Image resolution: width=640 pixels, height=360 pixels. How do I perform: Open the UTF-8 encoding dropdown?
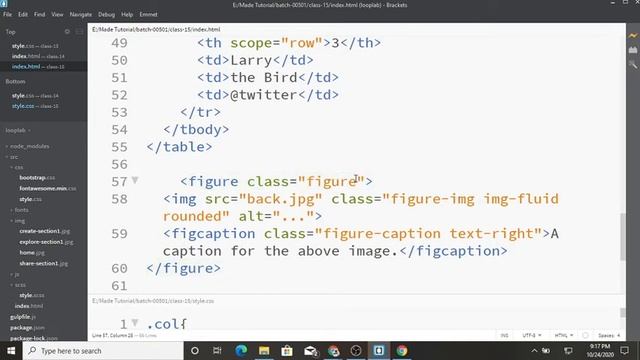(x=532, y=335)
